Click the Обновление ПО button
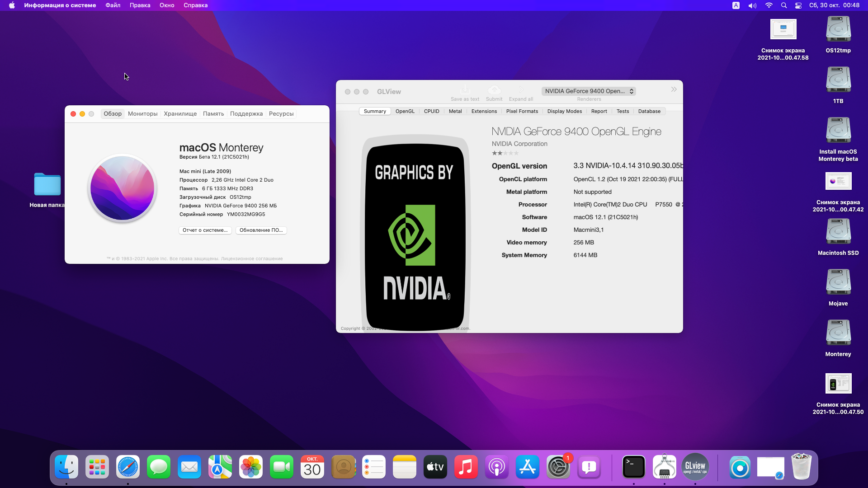The image size is (868, 488). [261, 230]
